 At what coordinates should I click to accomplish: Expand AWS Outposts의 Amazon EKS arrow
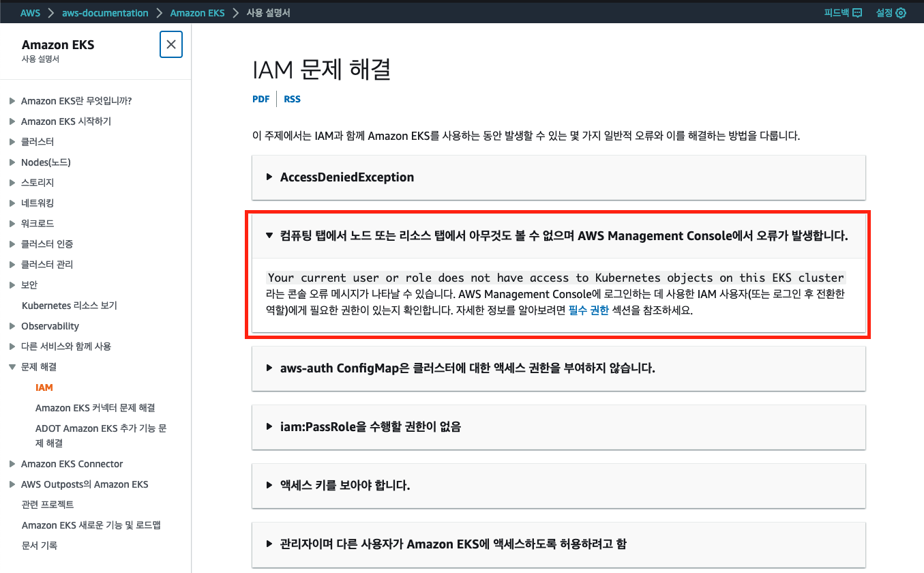[x=12, y=484]
